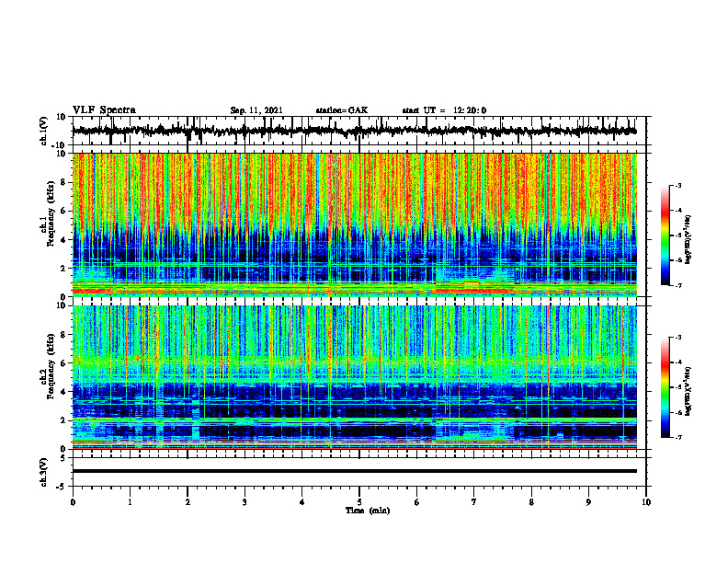Click the "Time (min)" x-axis label

[x=368, y=511]
